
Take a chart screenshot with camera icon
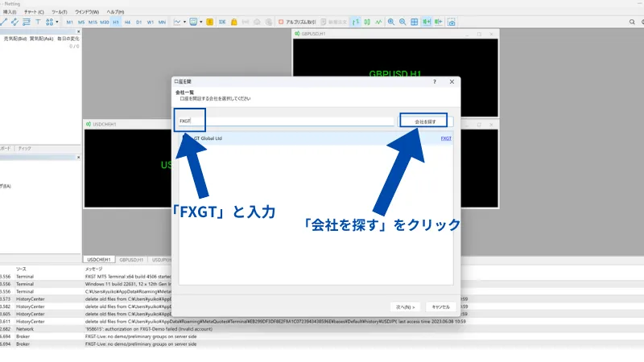pos(452,23)
